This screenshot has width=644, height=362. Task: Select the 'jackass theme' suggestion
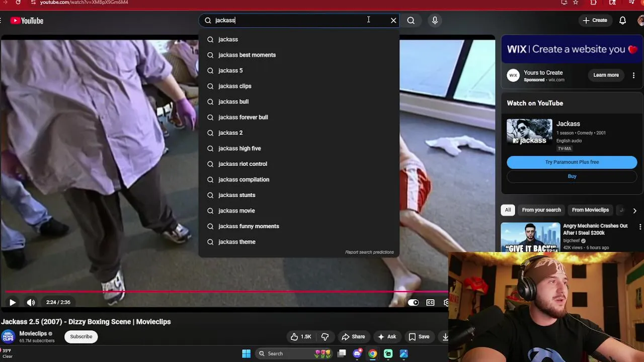(x=299, y=242)
